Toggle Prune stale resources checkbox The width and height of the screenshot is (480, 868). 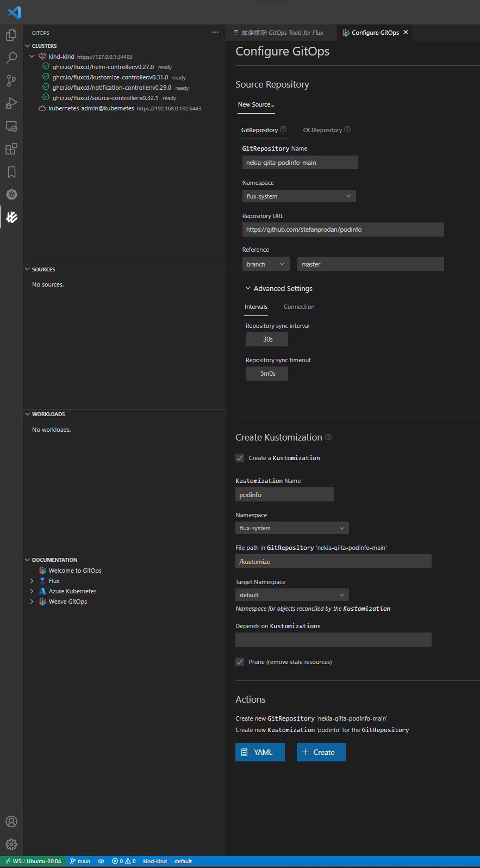(240, 662)
